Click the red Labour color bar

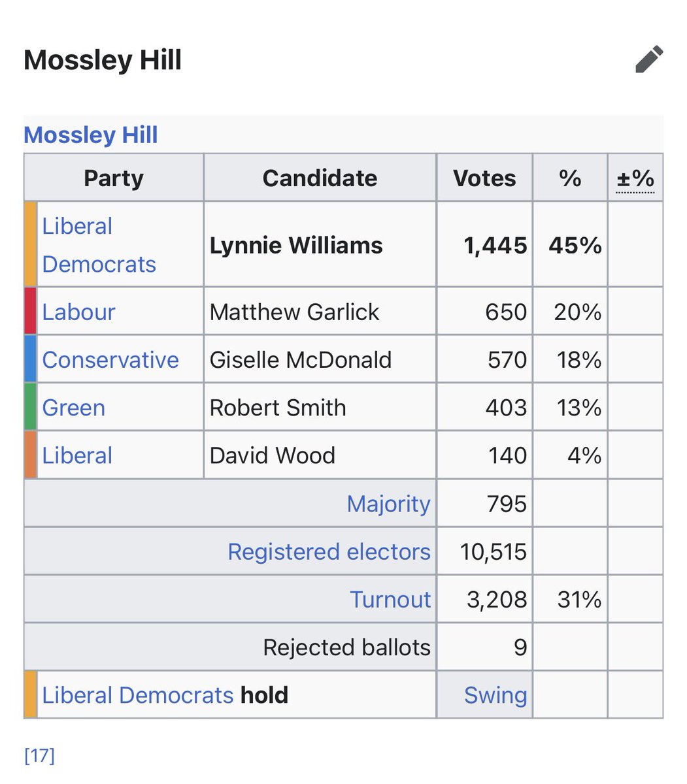click(x=31, y=311)
